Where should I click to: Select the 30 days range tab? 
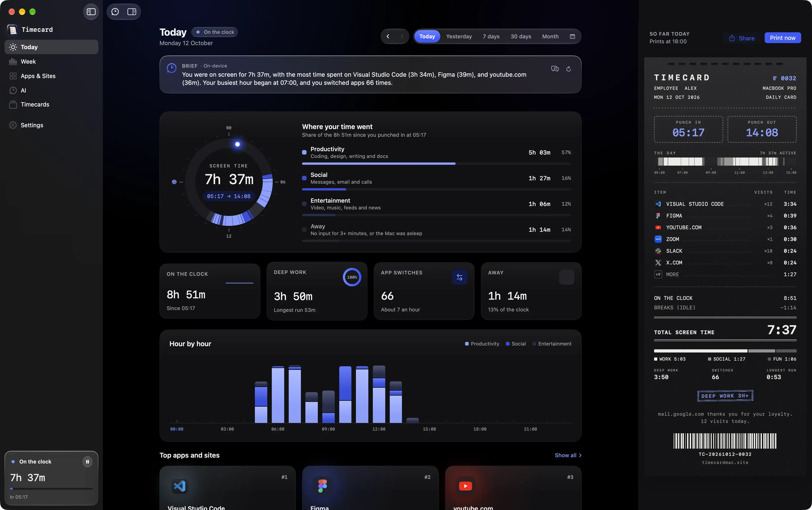click(x=521, y=36)
